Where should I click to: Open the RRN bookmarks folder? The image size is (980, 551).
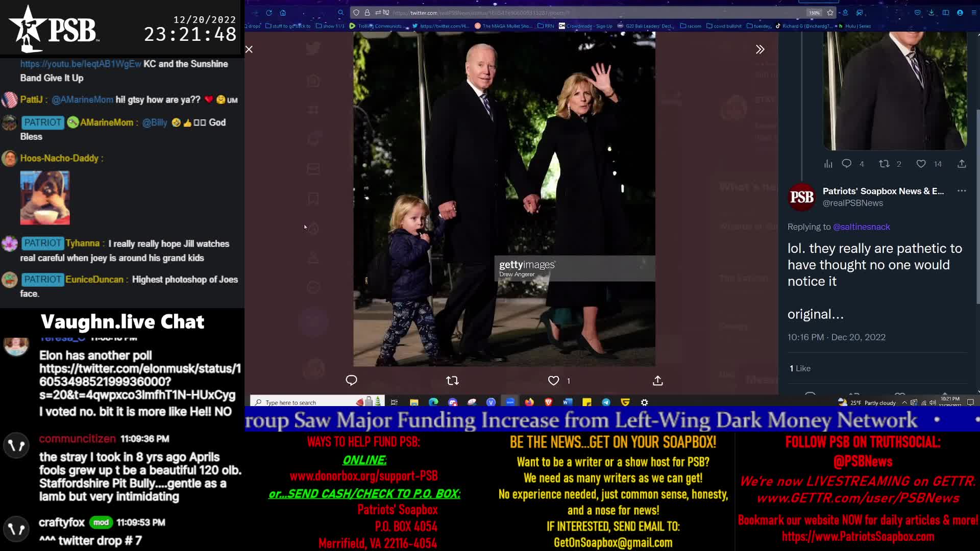coord(546,26)
